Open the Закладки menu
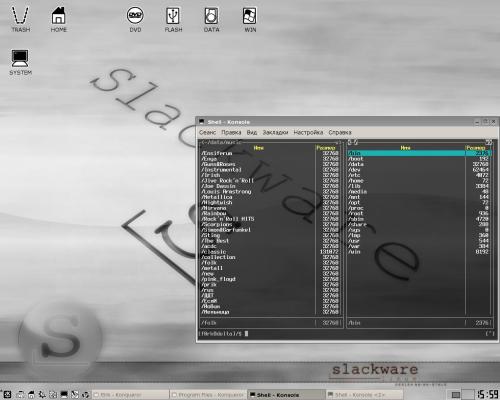Viewport: 500px width, 400px height. [x=275, y=132]
